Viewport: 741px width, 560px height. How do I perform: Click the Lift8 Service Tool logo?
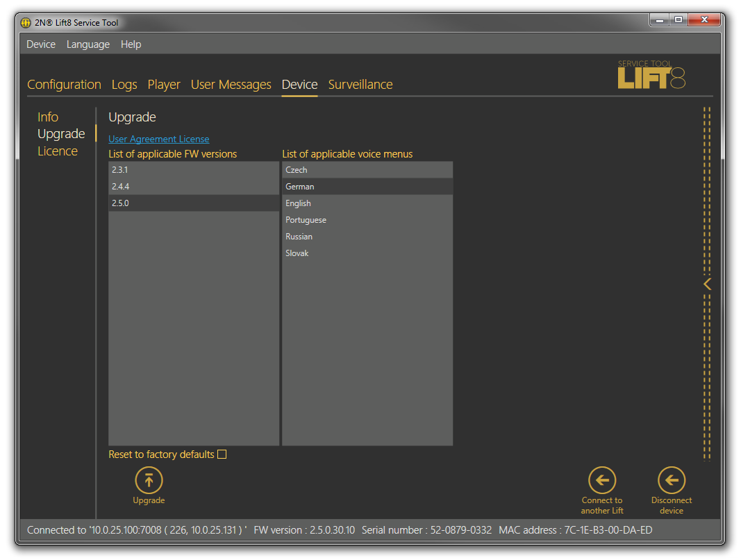tap(651, 75)
